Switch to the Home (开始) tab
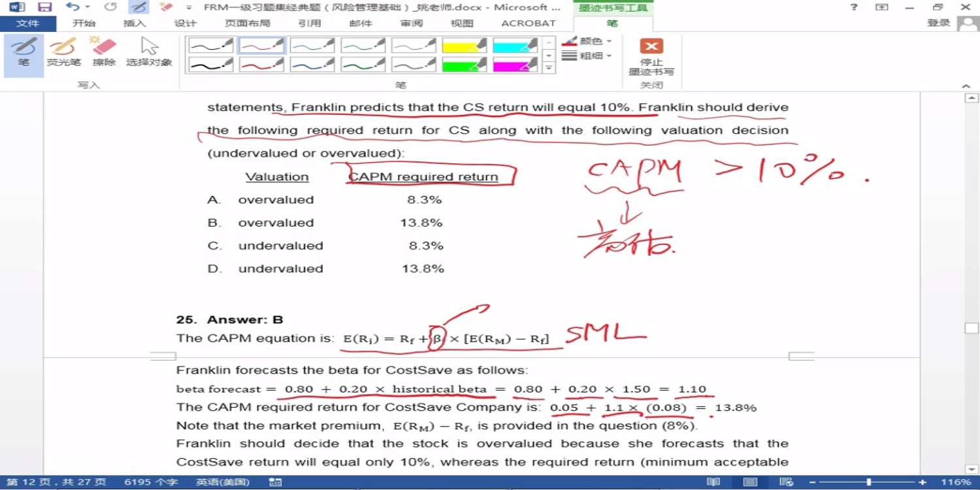The width and height of the screenshot is (980, 490). [x=84, y=24]
